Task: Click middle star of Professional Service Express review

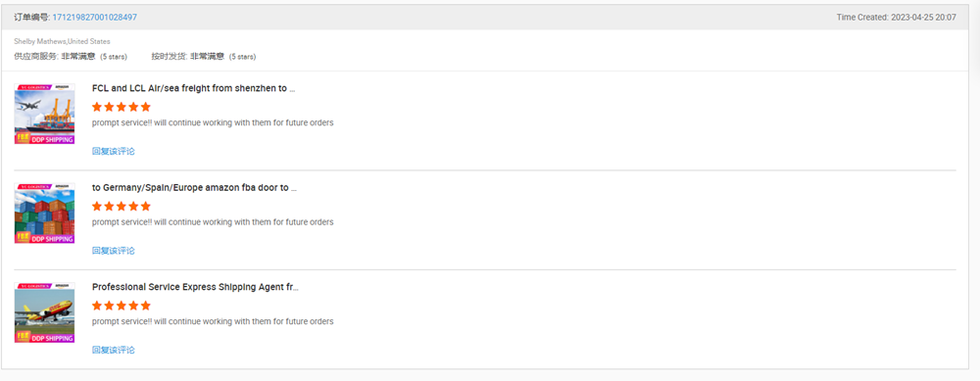Action: [x=122, y=306]
